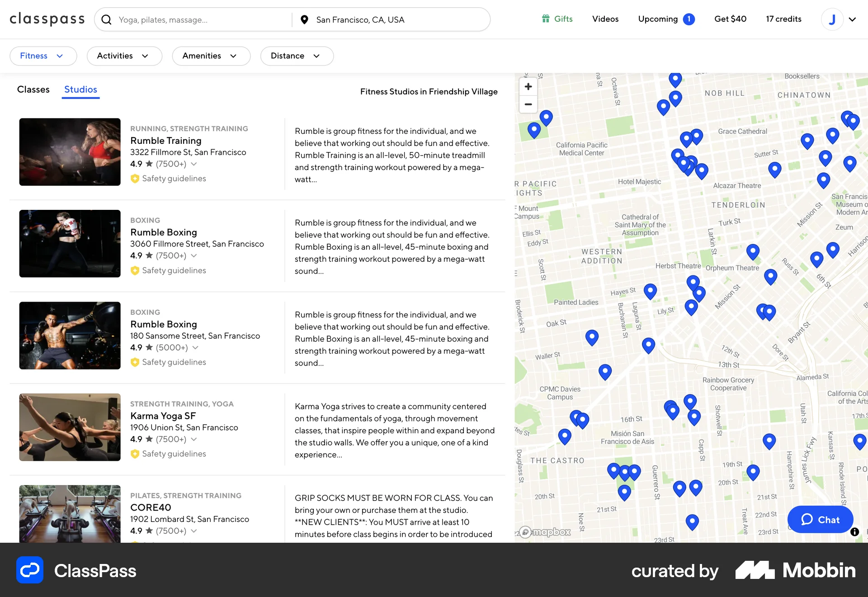Open the Chat widget

[820, 520]
